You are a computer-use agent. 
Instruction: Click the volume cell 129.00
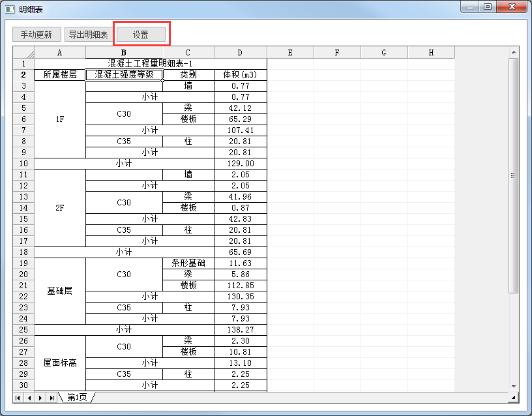pyautogui.click(x=241, y=164)
